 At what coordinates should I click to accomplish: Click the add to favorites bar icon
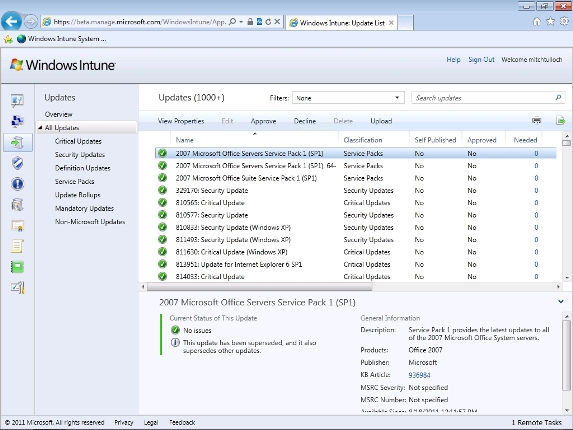(8, 39)
